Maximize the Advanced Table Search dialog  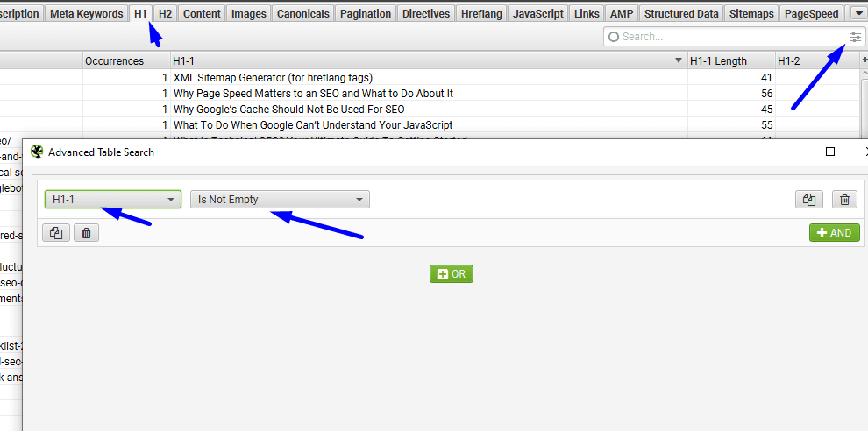829,152
